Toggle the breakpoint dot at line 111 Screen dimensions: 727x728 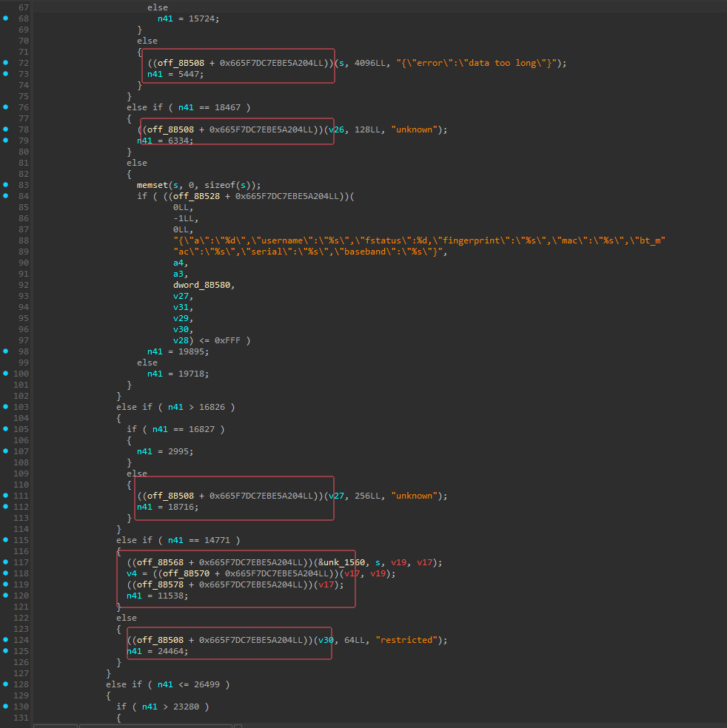(6, 496)
